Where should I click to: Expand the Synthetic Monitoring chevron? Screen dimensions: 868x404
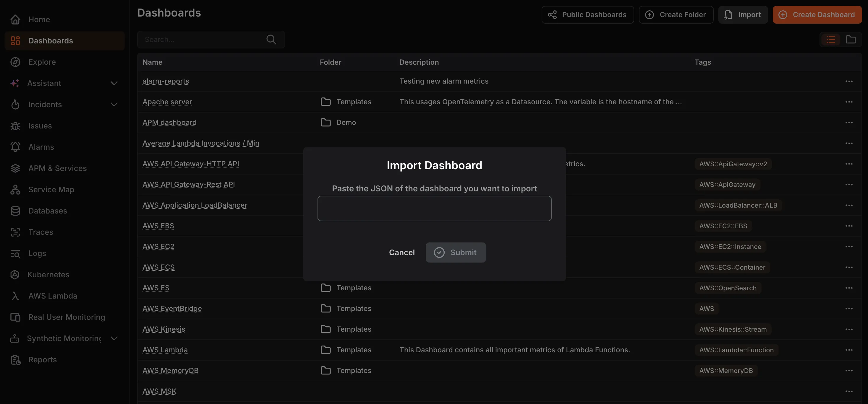tap(114, 338)
